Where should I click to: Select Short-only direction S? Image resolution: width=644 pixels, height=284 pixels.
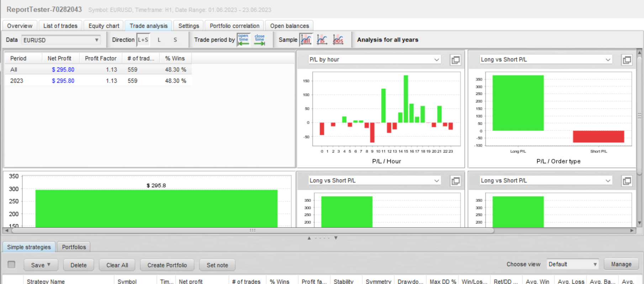point(175,40)
